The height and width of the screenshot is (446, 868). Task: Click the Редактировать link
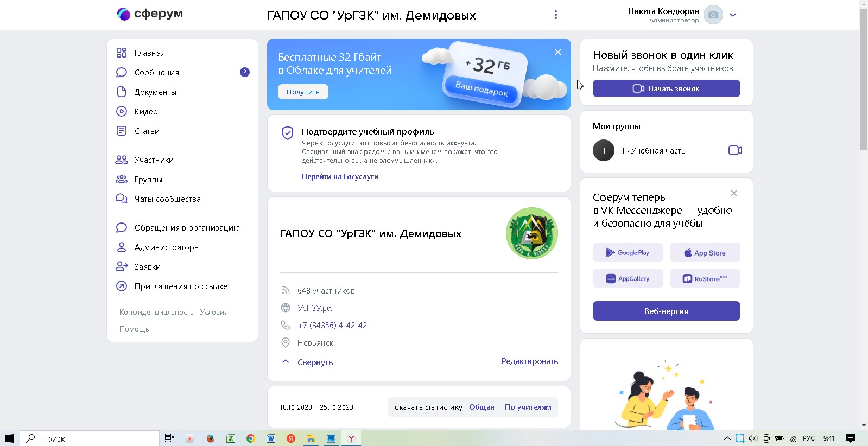[x=530, y=361]
